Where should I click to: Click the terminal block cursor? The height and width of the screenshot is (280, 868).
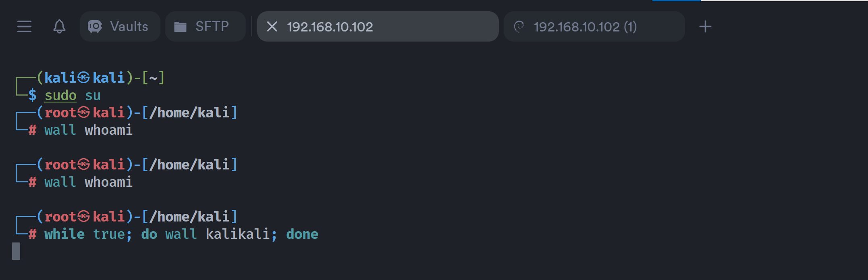point(16,251)
